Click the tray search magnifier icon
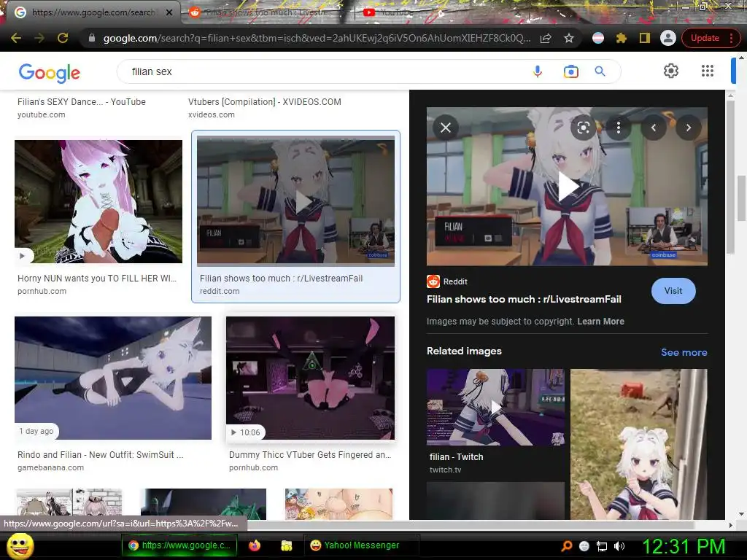Viewport: 747px width, 560px height. pyautogui.click(x=566, y=546)
